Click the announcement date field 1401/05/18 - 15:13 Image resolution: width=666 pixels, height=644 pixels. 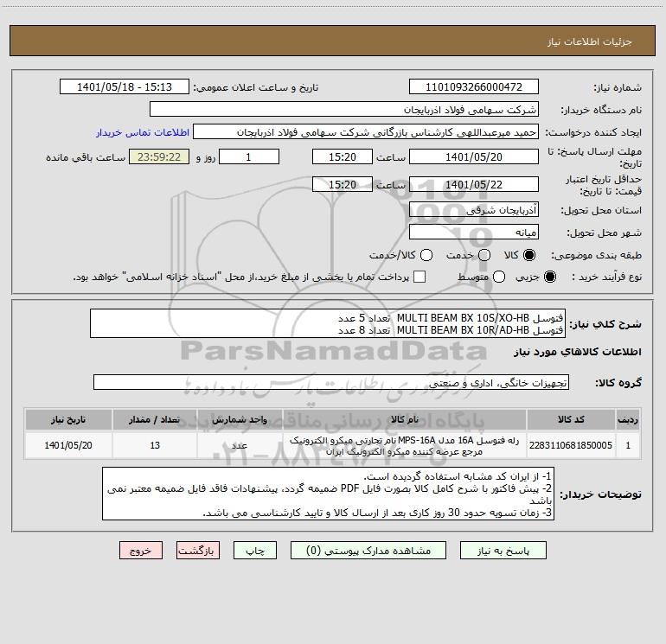(x=125, y=87)
